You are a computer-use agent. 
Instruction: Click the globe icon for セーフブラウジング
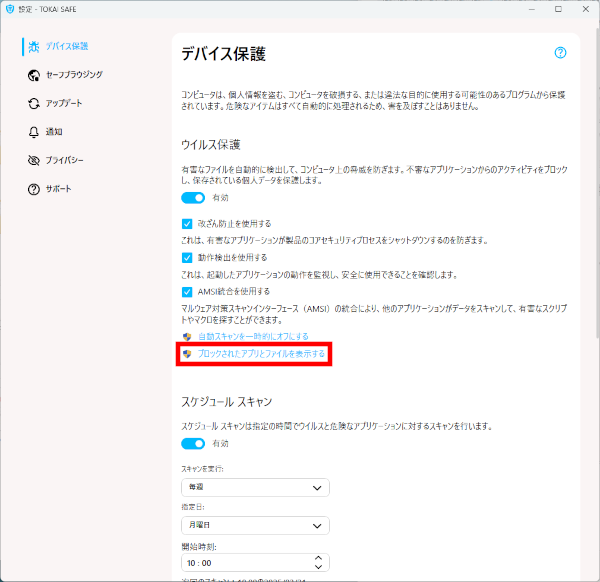34,75
